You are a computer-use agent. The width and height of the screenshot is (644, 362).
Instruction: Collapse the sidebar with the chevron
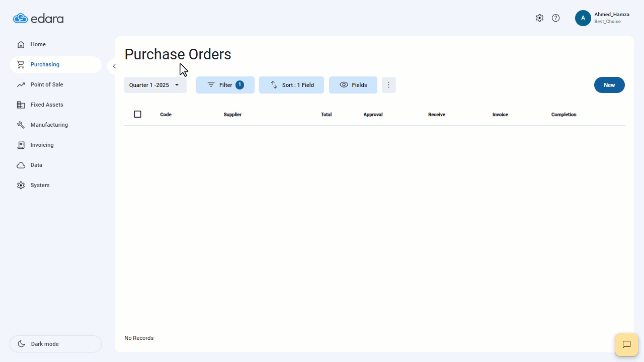114,66
